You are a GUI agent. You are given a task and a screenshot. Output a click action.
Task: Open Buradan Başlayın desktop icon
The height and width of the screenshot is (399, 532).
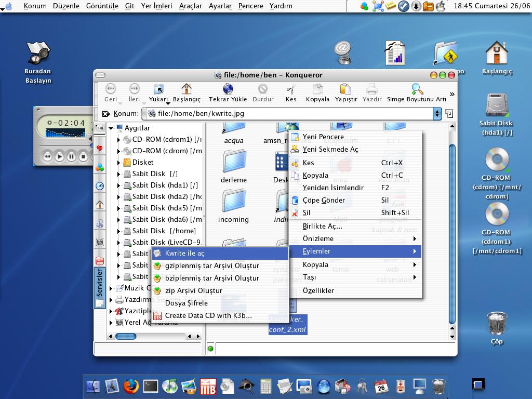click(38, 62)
